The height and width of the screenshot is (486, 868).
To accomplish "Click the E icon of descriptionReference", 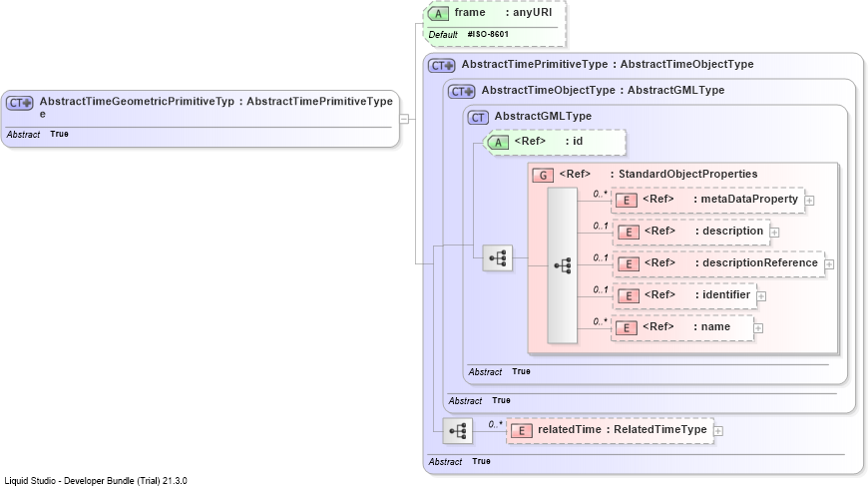I will click(x=629, y=264).
